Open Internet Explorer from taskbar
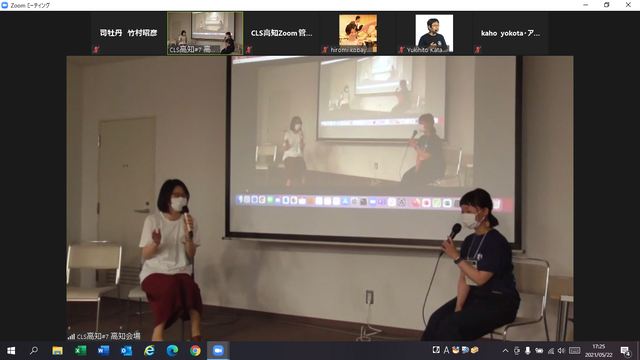The image size is (640, 360). coord(149,351)
